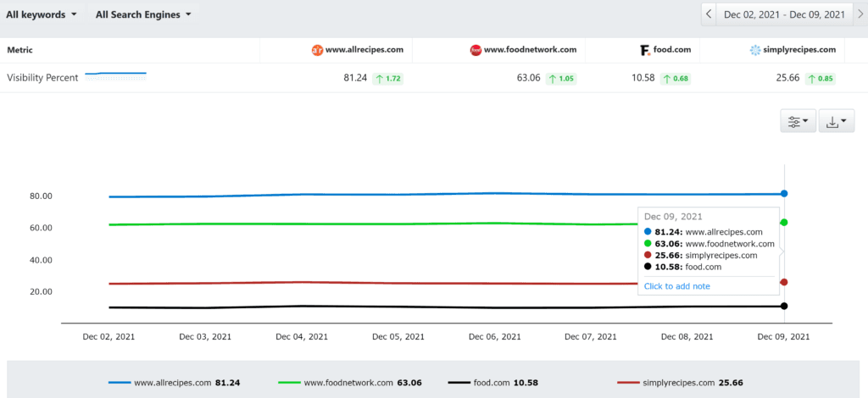Click the 81.24 visibility value in table

[x=355, y=78]
